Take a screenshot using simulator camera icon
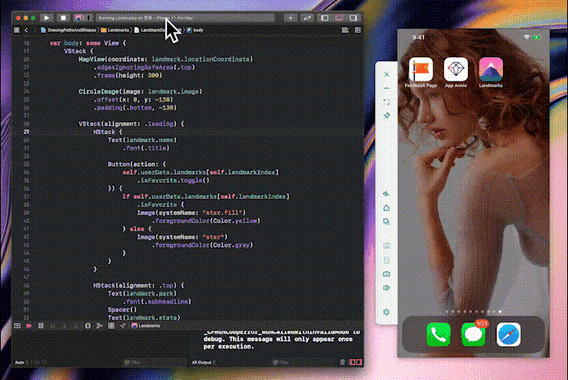The width and height of the screenshot is (568, 380). (x=387, y=274)
